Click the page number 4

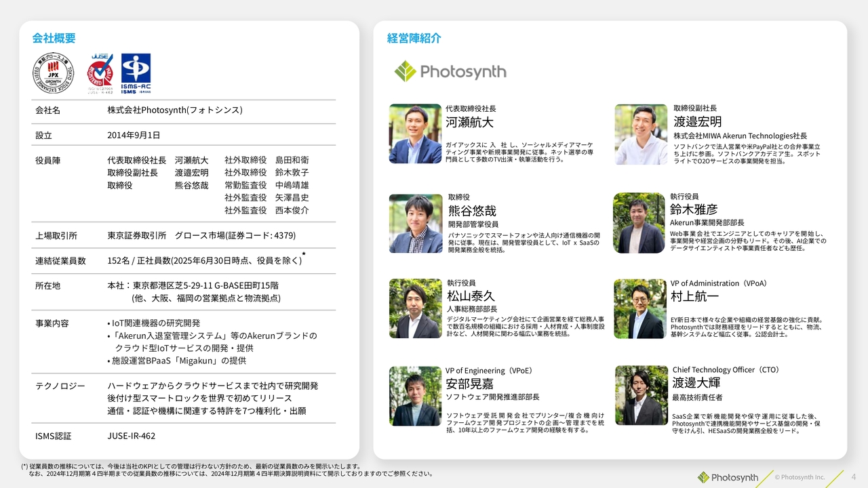click(x=854, y=476)
